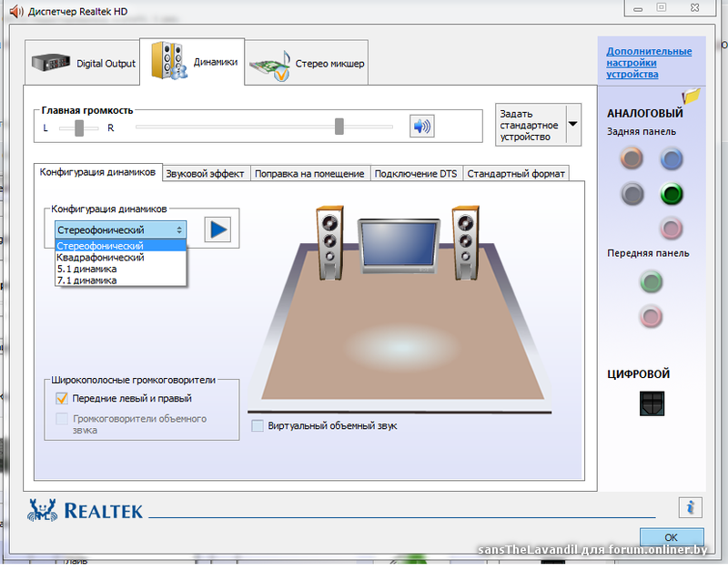This screenshot has width=728, height=571.
Task: Click the title bar speaker icon
Action: 16,11
